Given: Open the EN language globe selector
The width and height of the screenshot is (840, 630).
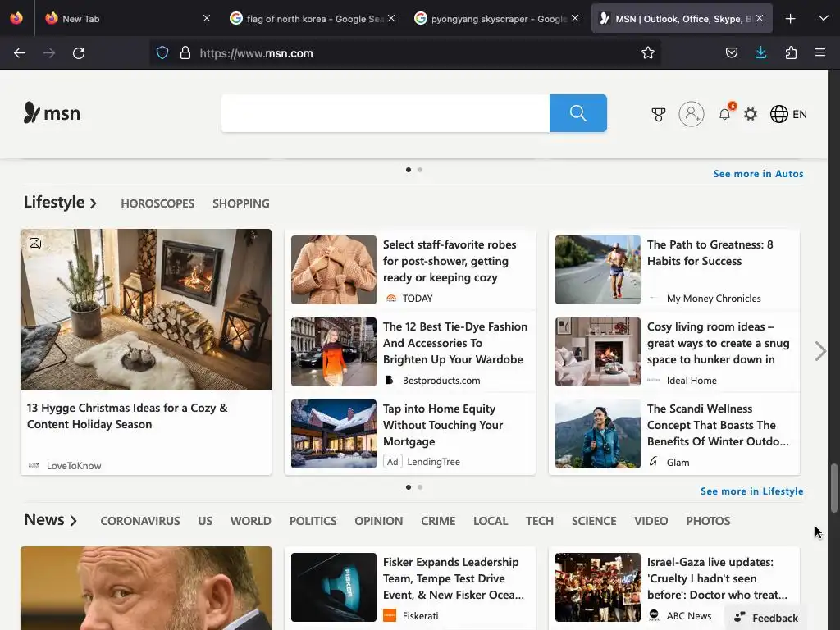Looking at the screenshot, I should [x=788, y=114].
